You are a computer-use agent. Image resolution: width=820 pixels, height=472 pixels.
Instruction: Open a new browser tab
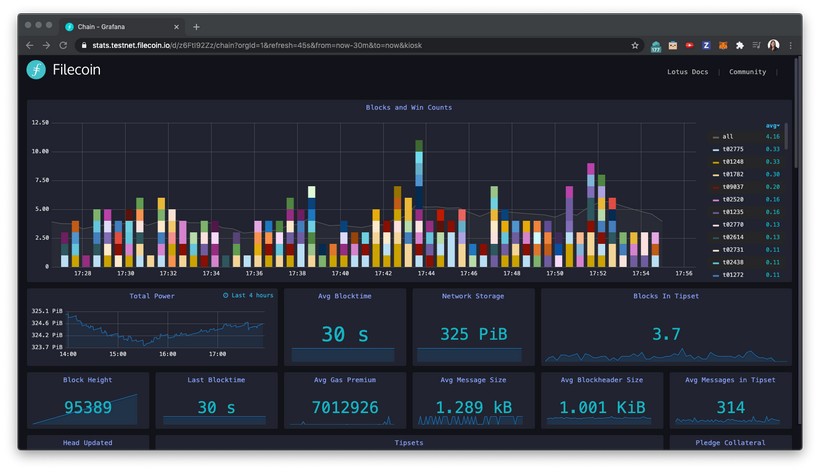point(196,27)
